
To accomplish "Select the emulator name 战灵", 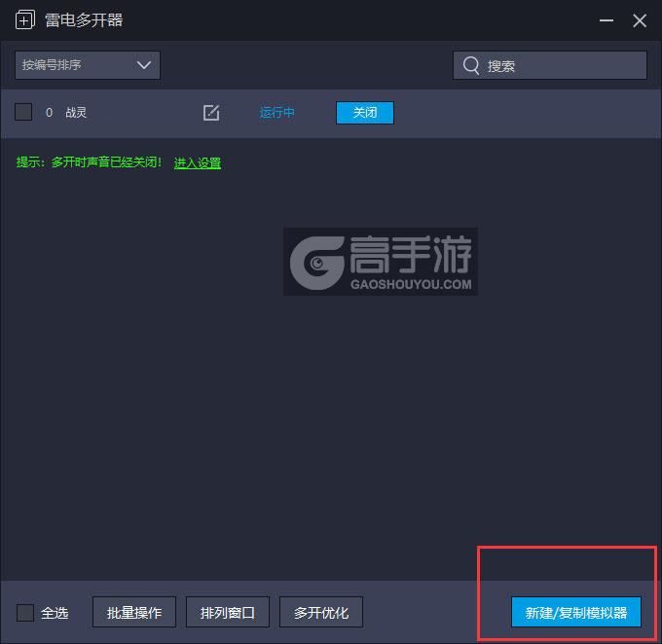I will click(x=76, y=113).
